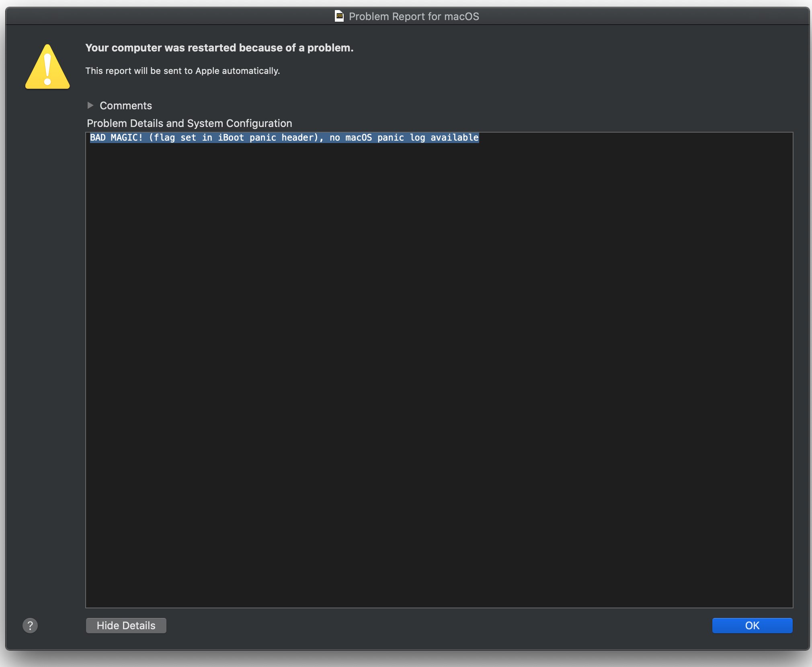Click 'Problem Details and System Configuration' label
Viewport: 812px width, 667px height.
(x=189, y=123)
